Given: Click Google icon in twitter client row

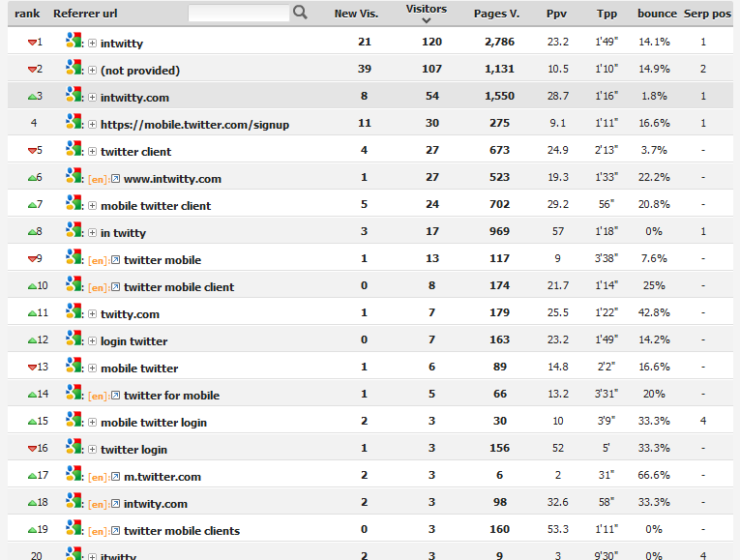Looking at the screenshot, I should click(74, 149).
